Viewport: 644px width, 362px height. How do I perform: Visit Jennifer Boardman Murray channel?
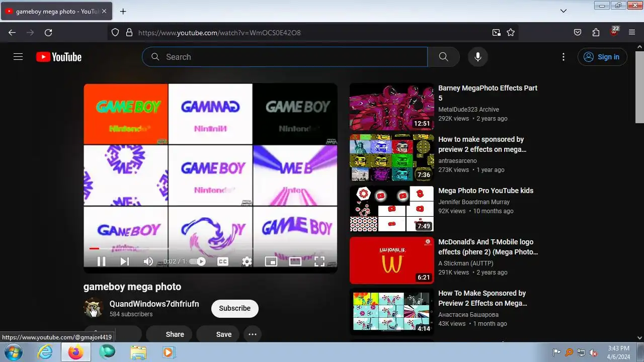474,202
